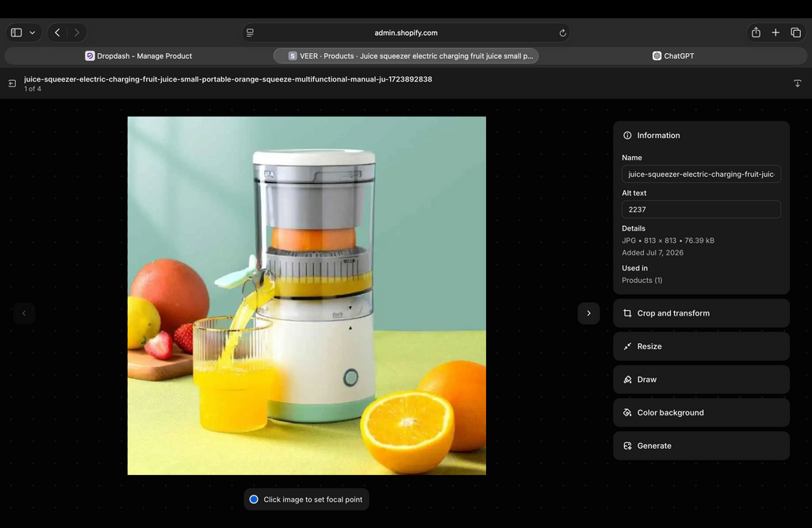812x528 pixels.
Task: Edit the image Name field
Action: point(701,174)
